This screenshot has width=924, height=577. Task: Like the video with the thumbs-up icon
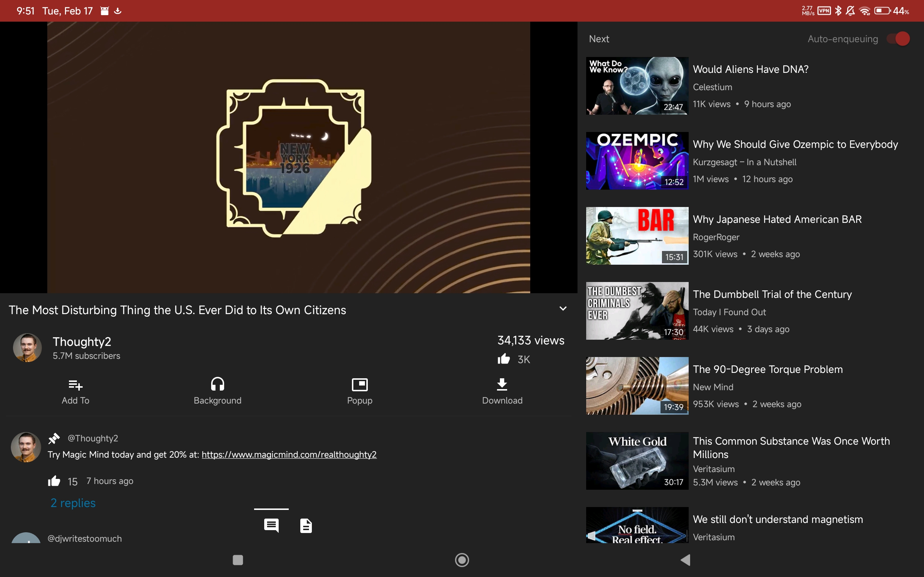point(504,359)
